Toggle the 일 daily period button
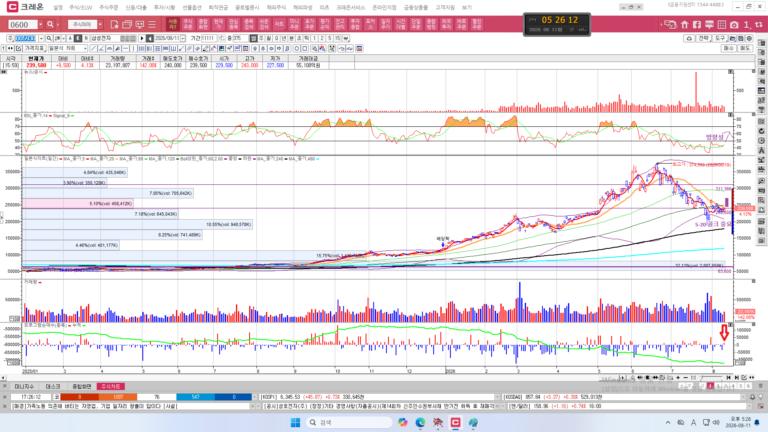The width and height of the screenshot is (768, 432). [x=254, y=38]
